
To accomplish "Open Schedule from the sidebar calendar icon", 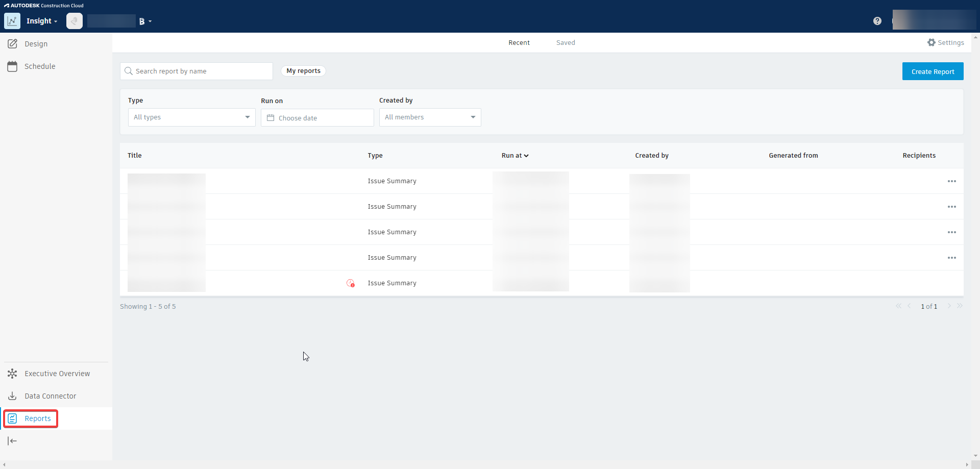I will [x=12, y=66].
